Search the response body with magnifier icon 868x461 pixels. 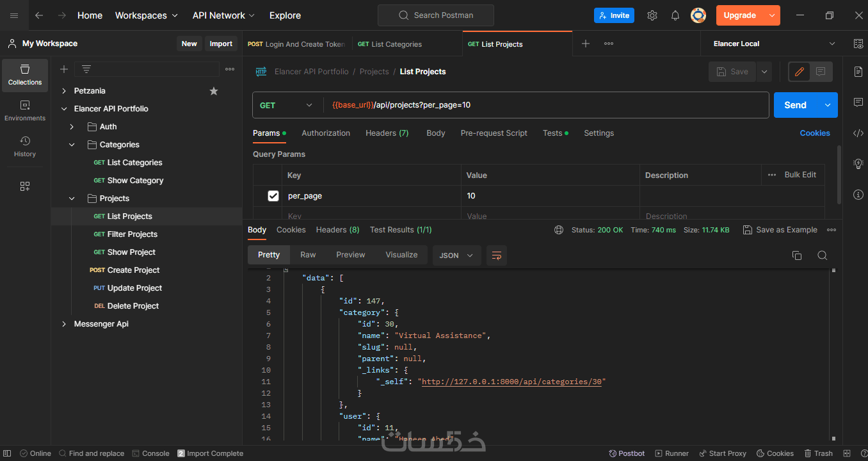823,255
